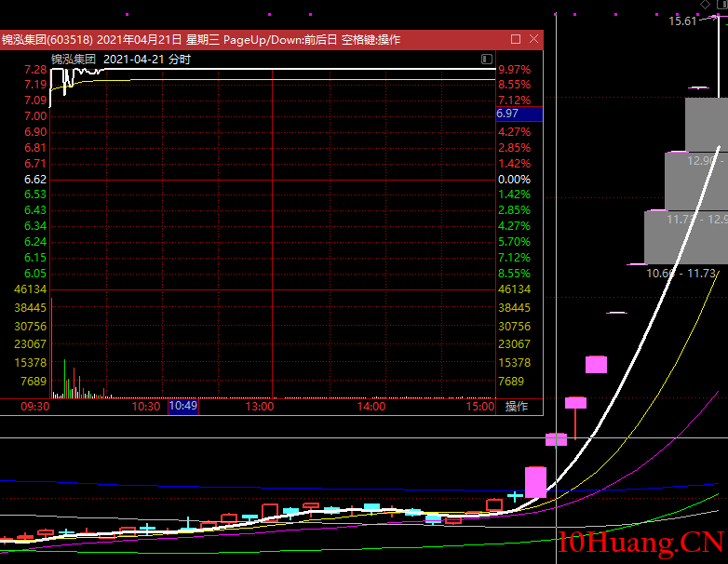Viewport: 728px width, 564px height.
Task: Click the 操作 button below the intraday chart
Action: (517, 407)
